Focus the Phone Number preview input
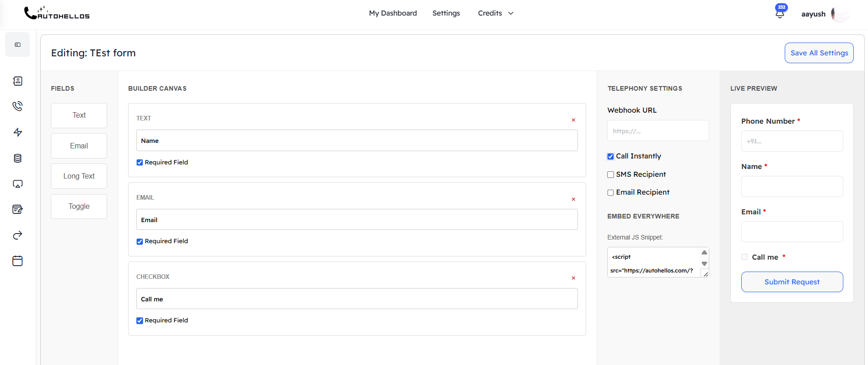The height and width of the screenshot is (365, 868). [792, 141]
